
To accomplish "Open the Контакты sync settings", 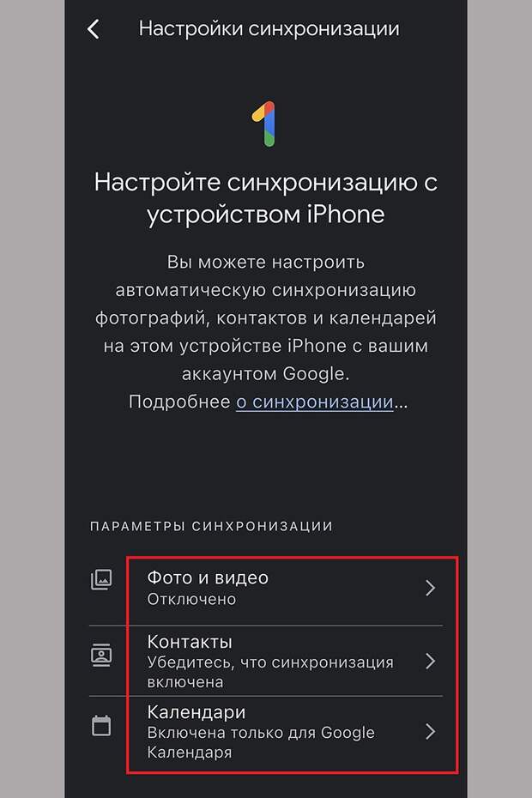I will click(266, 661).
